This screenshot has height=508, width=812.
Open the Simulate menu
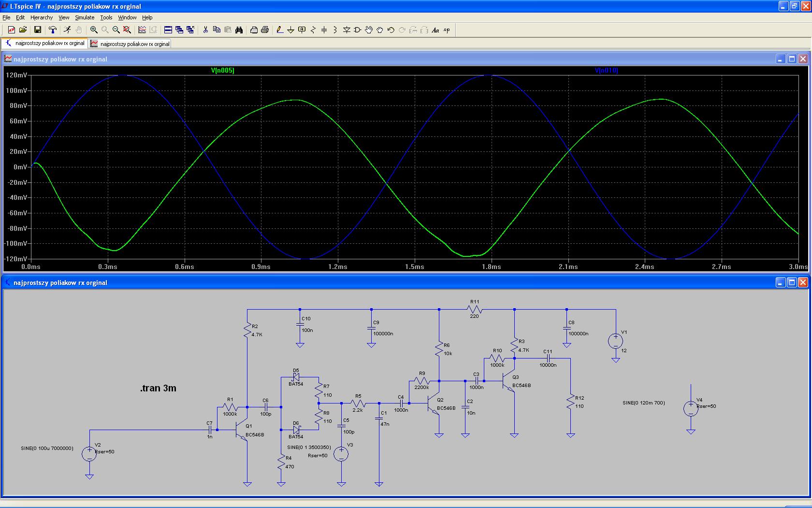click(85, 17)
